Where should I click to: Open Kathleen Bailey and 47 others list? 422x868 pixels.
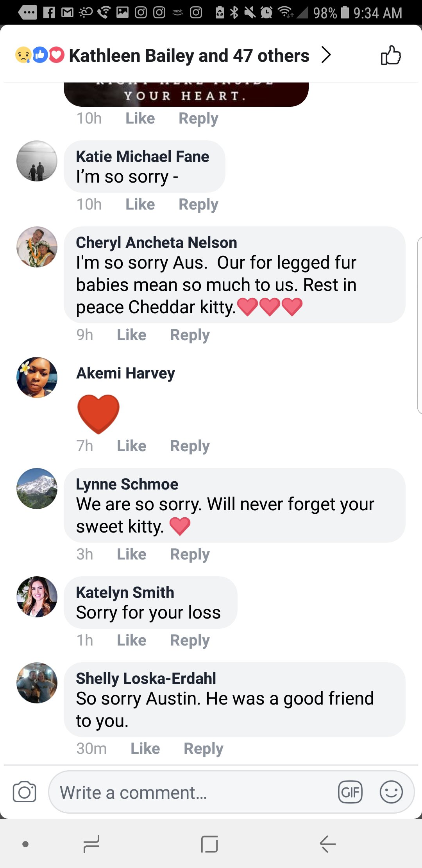189,56
